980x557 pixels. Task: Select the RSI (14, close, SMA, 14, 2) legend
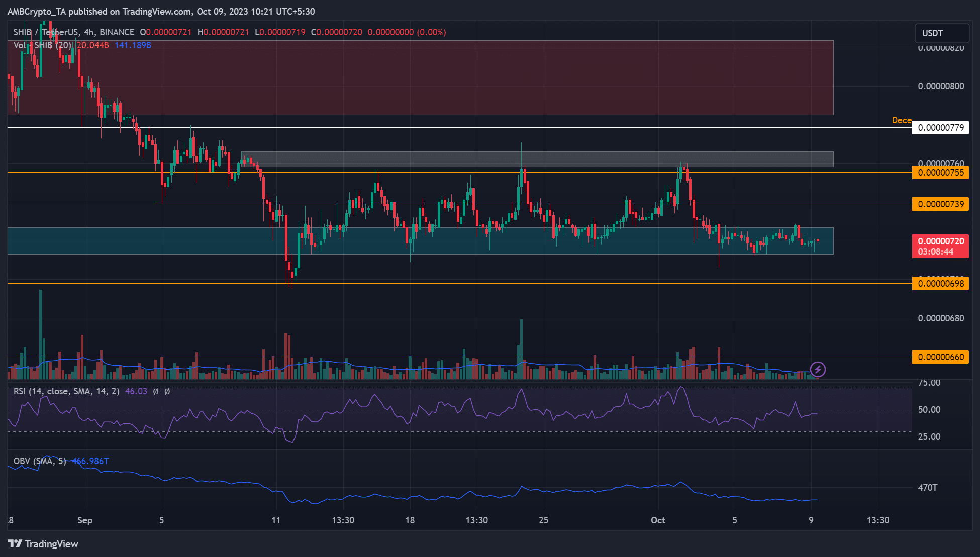66,391
